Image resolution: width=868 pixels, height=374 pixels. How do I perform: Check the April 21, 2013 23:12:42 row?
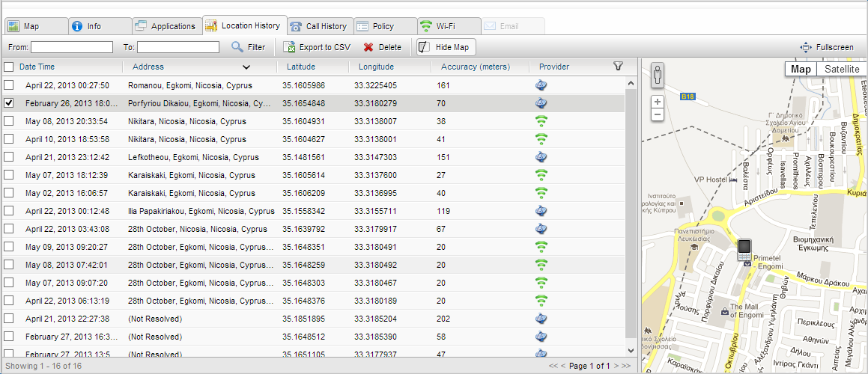[8, 157]
